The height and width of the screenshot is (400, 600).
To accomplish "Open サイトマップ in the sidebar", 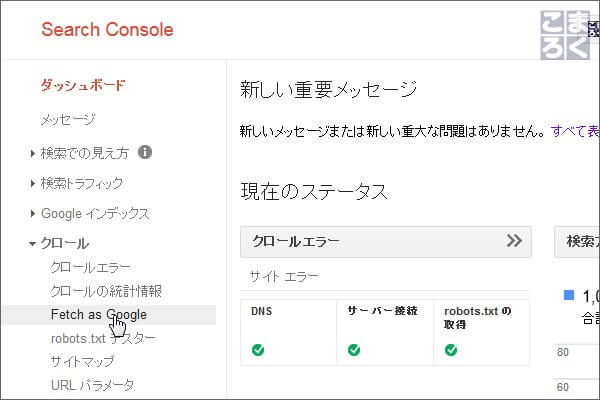I will [82, 361].
